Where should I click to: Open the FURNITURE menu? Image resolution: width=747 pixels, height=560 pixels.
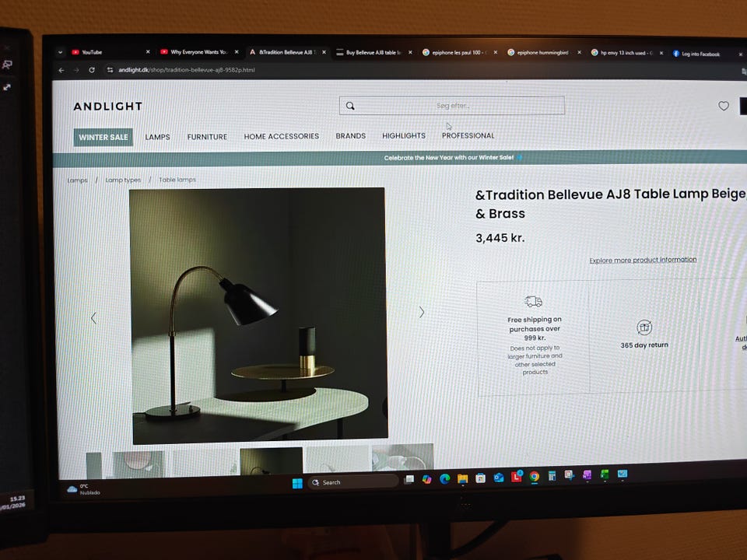coord(207,137)
